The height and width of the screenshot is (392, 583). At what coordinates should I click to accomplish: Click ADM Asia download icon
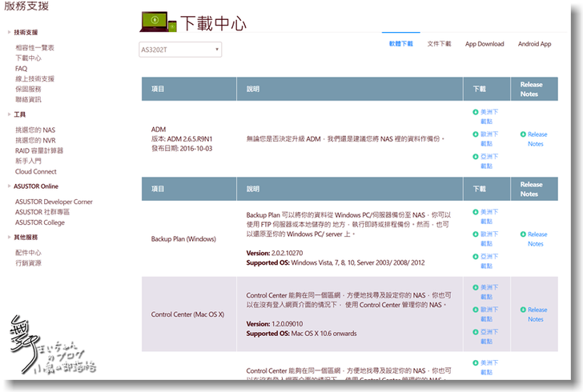pos(476,157)
